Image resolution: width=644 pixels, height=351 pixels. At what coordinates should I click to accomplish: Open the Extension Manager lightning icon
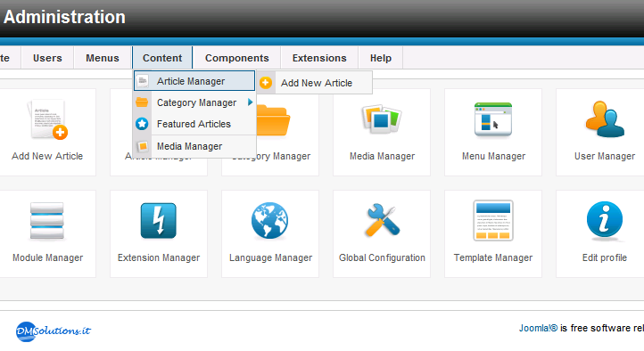pos(159,221)
